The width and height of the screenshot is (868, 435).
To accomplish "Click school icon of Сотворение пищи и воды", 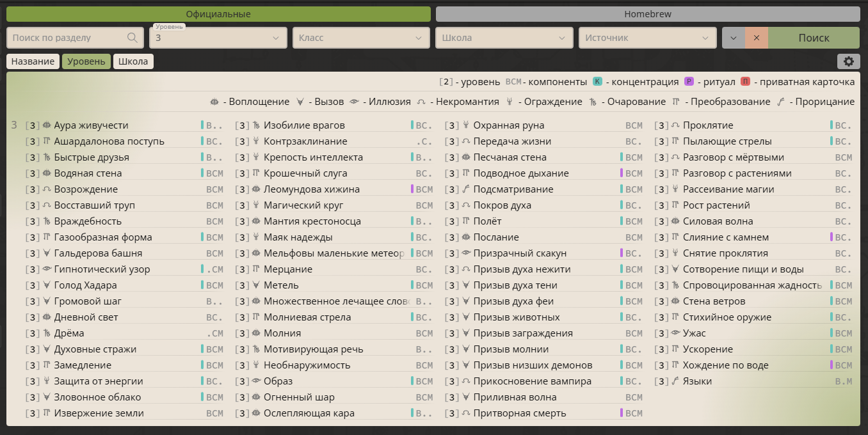I will coord(675,269).
